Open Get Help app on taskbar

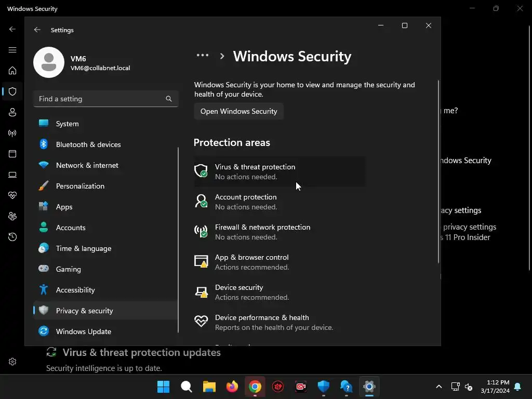click(346, 387)
